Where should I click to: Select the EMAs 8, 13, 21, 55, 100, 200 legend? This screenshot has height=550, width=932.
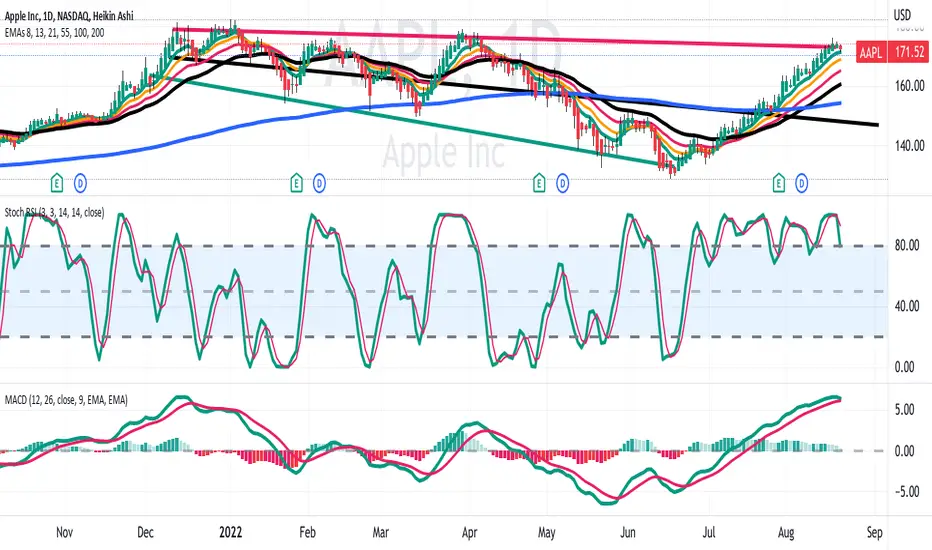(x=55, y=33)
